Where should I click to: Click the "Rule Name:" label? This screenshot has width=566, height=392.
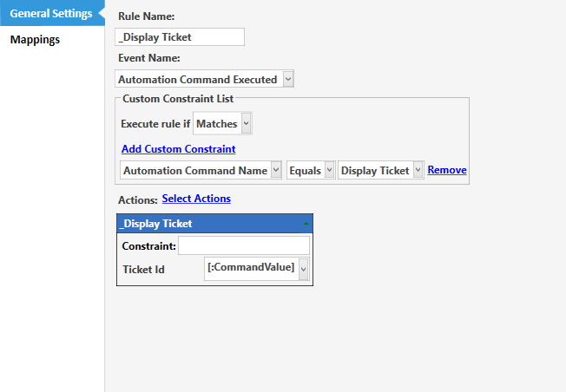[145, 16]
